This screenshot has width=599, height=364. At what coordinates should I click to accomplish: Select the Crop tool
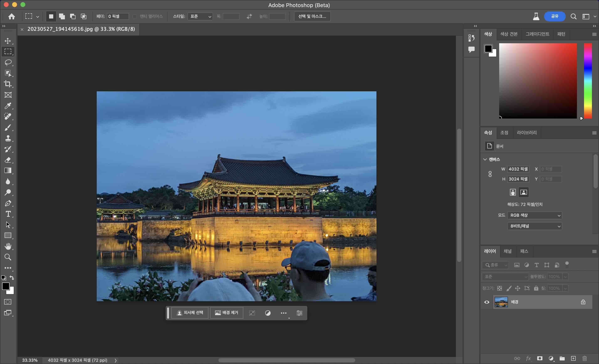click(8, 84)
